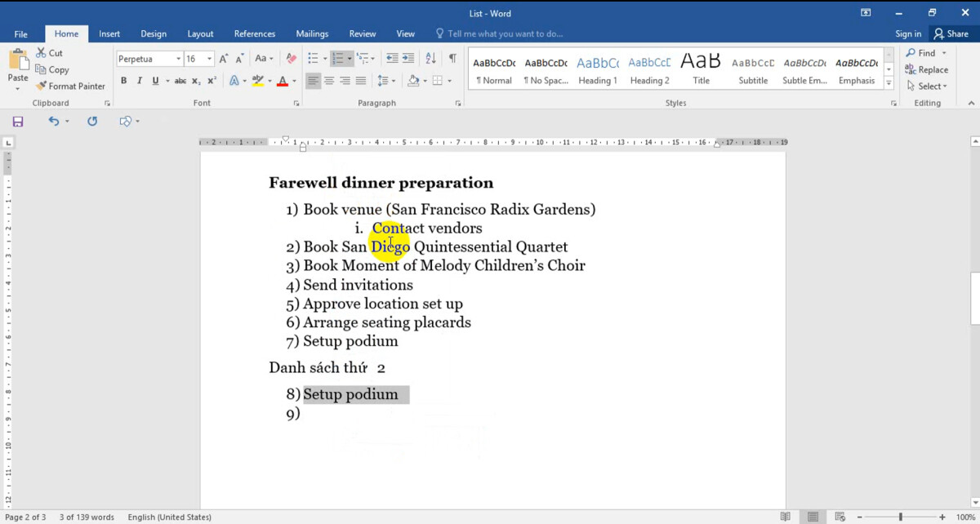Open the Customize Quick Access Toolbar dropdown

point(137,121)
